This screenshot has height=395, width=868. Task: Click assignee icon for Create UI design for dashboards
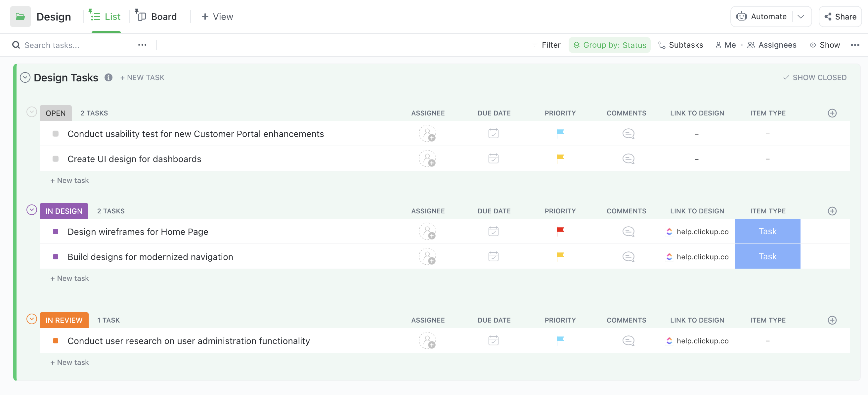coord(427,159)
